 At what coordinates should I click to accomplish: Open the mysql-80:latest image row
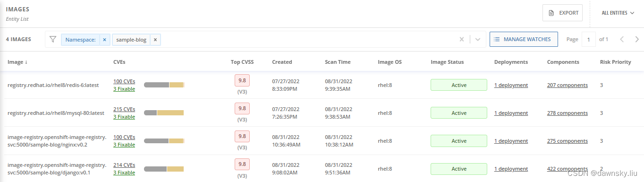[322, 113]
